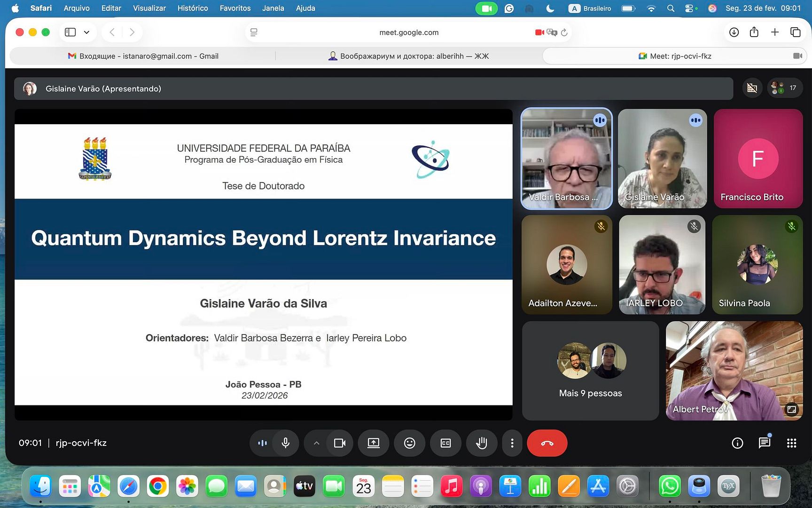Viewport: 812px width, 508px height.
Task: Open the chat messages panel
Action: pos(764,443)
